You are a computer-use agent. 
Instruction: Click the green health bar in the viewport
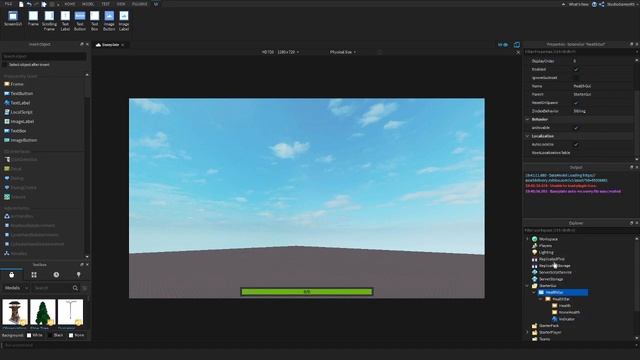(x=307, y=292)
